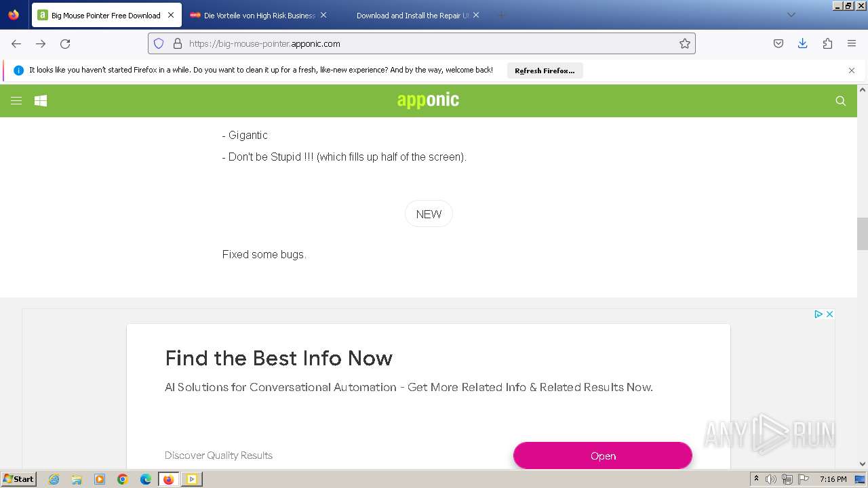Switch to the Download and Install the Repair tab
The width and height of the screenshot is (868, 488).
[412, 15]
